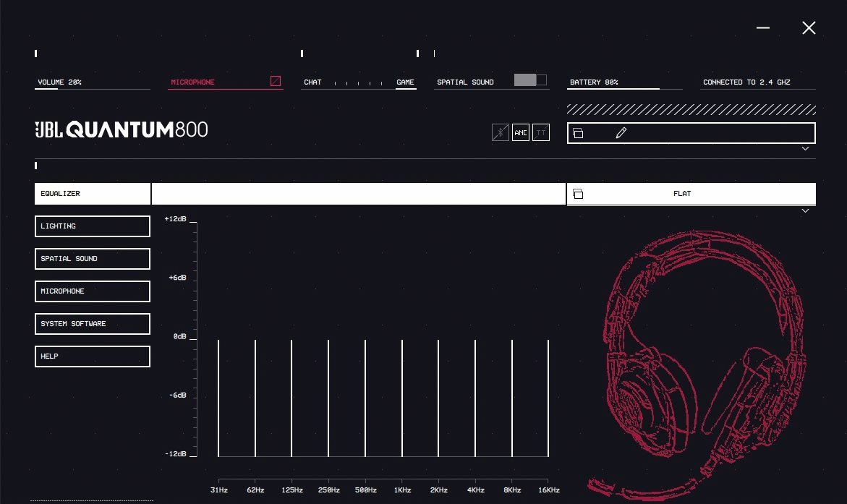Adjust the 250Hz equalizer band
Viewport: 847px width, 504px height.
pos(328,398)
